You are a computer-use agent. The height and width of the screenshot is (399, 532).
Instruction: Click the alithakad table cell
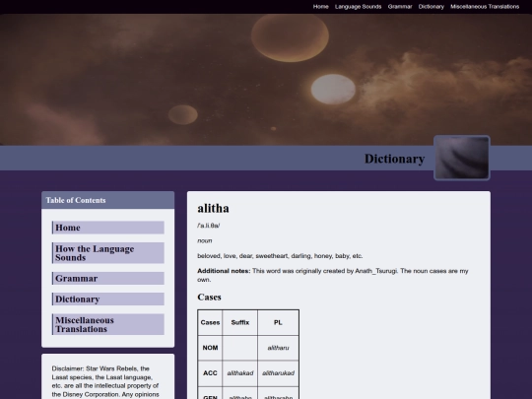point(240,373)
